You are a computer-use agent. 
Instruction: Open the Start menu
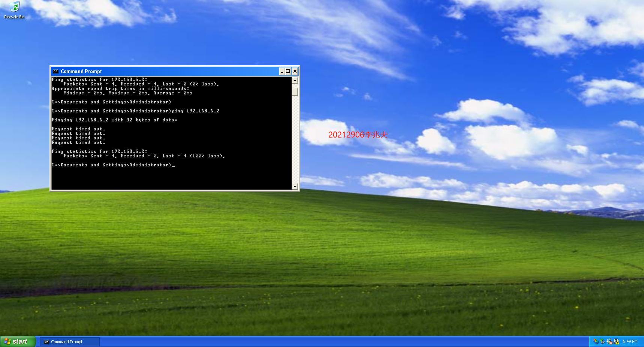click(x=18, y=341)
